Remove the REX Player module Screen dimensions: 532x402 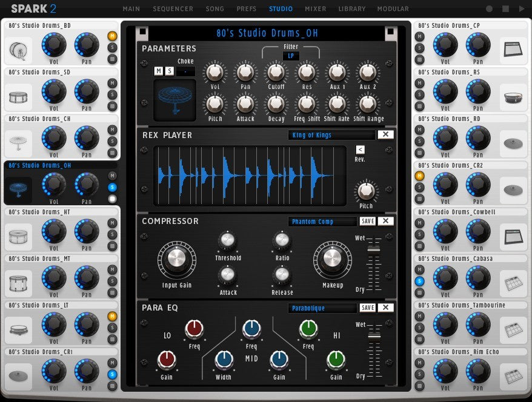click(x=386, y=134)
